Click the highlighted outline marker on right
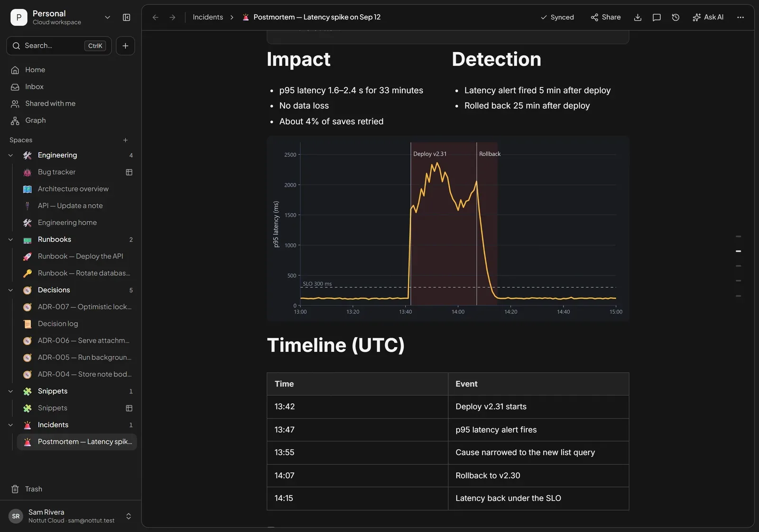Image resolution: width=759 pixels, height=532 pixels. pos(738,251)
